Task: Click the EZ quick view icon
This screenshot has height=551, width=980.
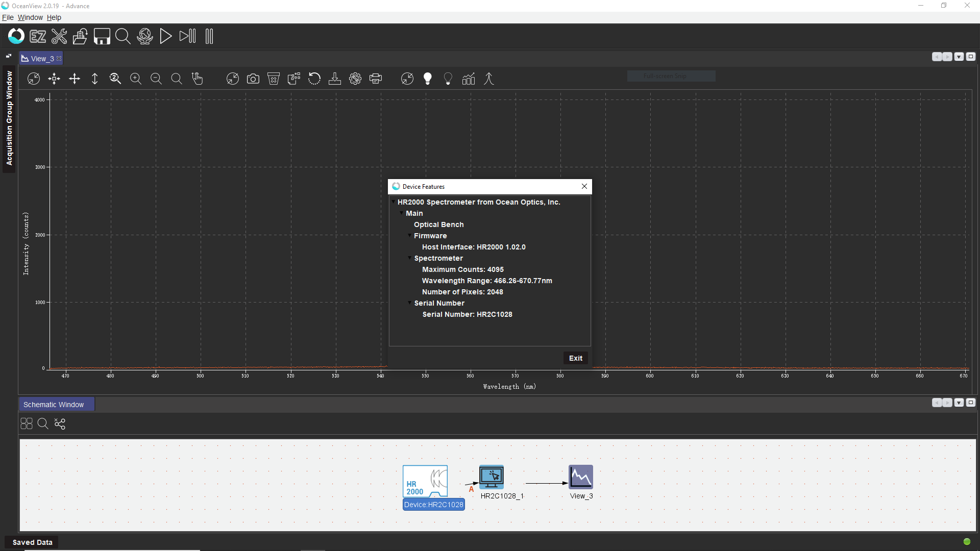Action: (38, 36)
